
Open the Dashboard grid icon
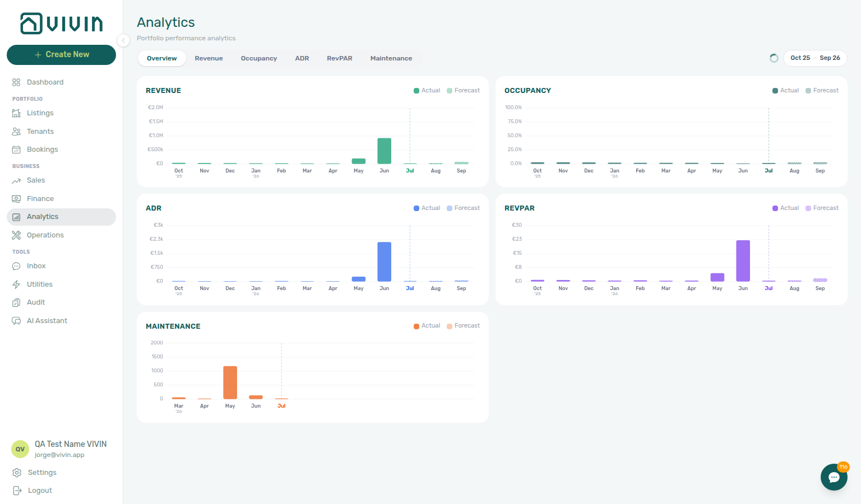point(16,82)
